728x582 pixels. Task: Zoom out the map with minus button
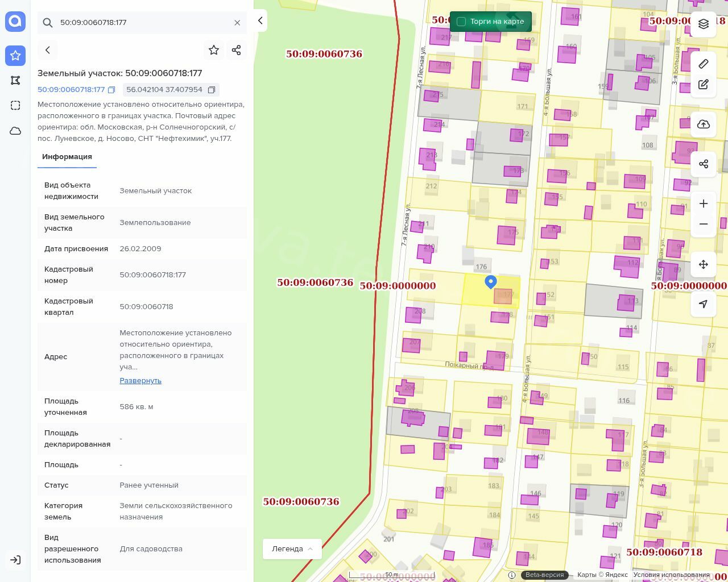coord(704,224)
